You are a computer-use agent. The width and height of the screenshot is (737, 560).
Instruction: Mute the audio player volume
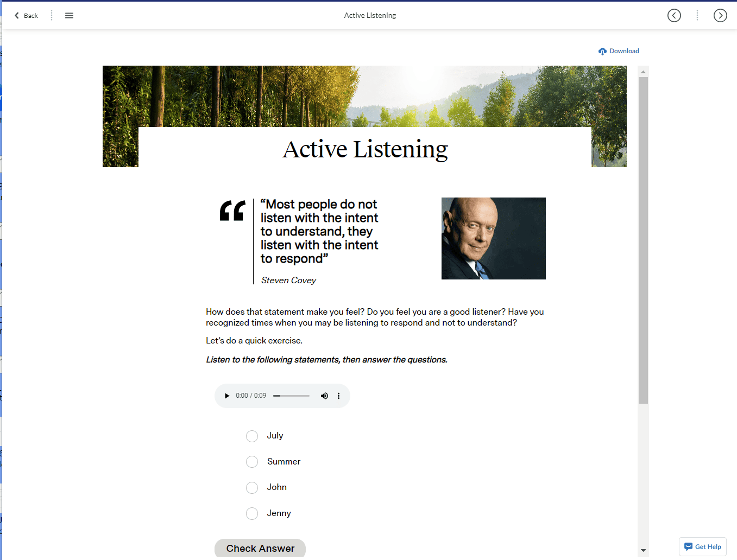[x=324, y=396]
